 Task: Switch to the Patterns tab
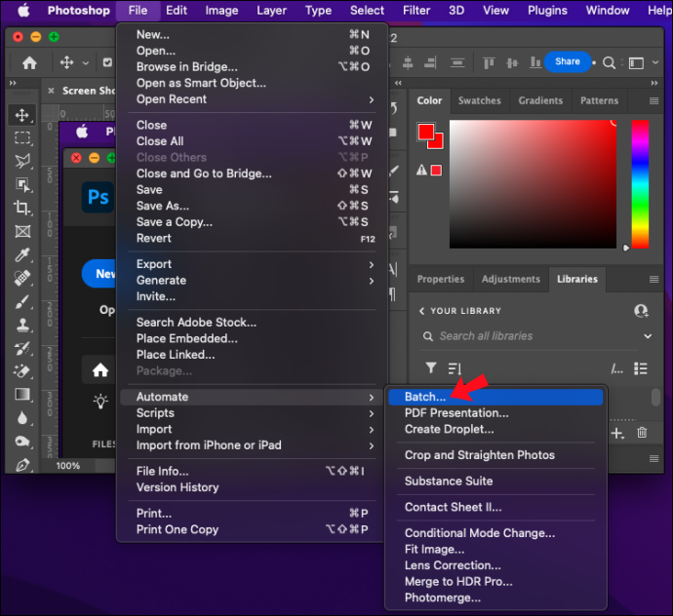click(x=599, y=100)
